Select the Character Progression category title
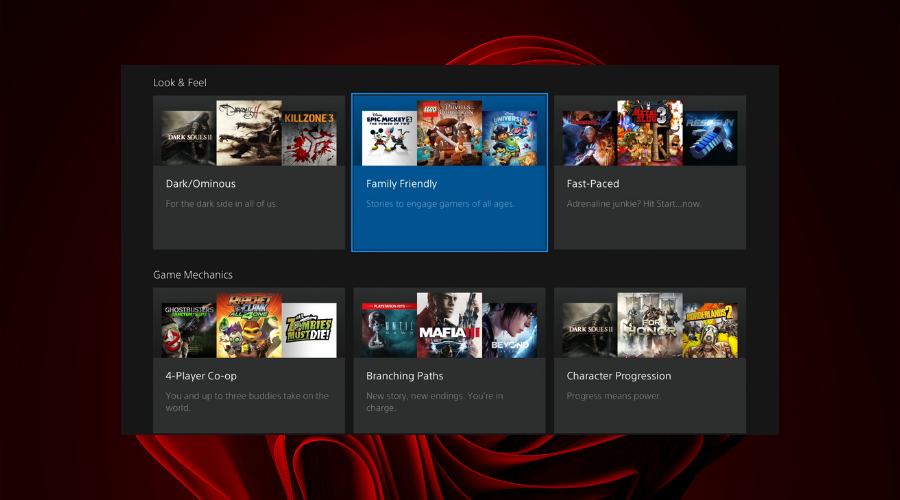 619,376
